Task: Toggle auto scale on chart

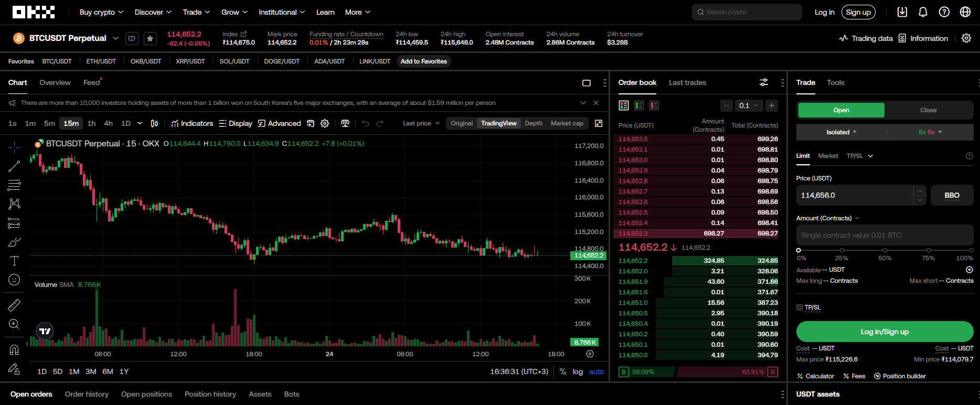Action: click(x=596, y=371)
